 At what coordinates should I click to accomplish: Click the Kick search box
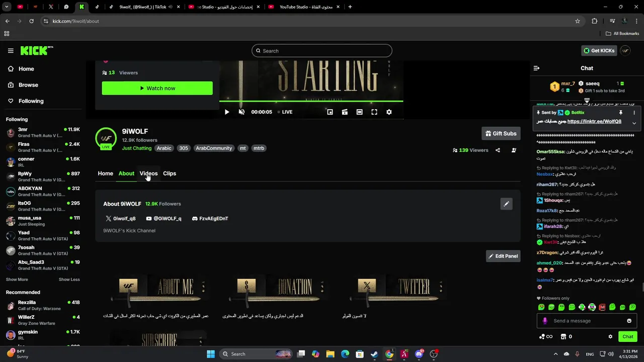click(321, 51)
